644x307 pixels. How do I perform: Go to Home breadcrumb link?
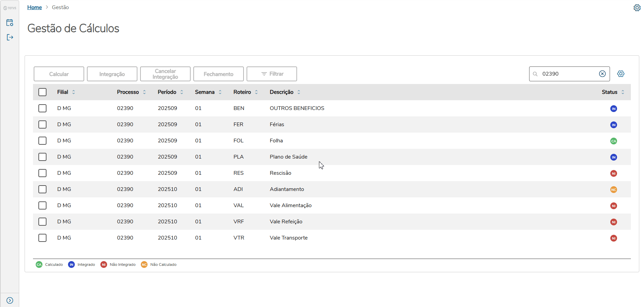pyautogui.click(x=34, y=7)
